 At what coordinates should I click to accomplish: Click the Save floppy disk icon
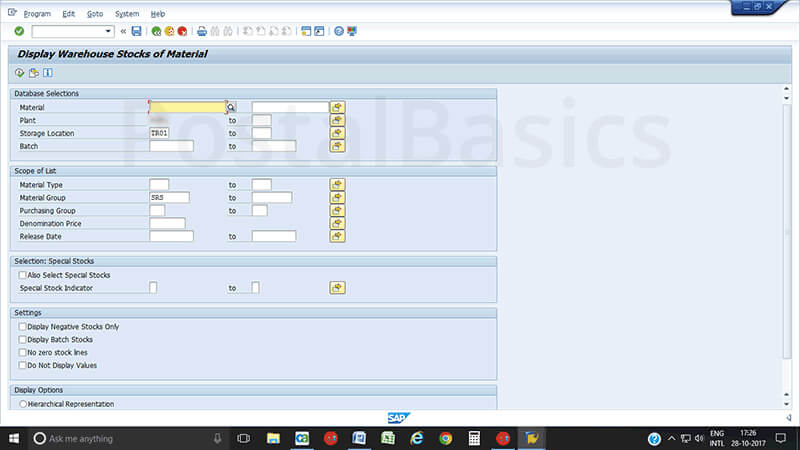136,31
